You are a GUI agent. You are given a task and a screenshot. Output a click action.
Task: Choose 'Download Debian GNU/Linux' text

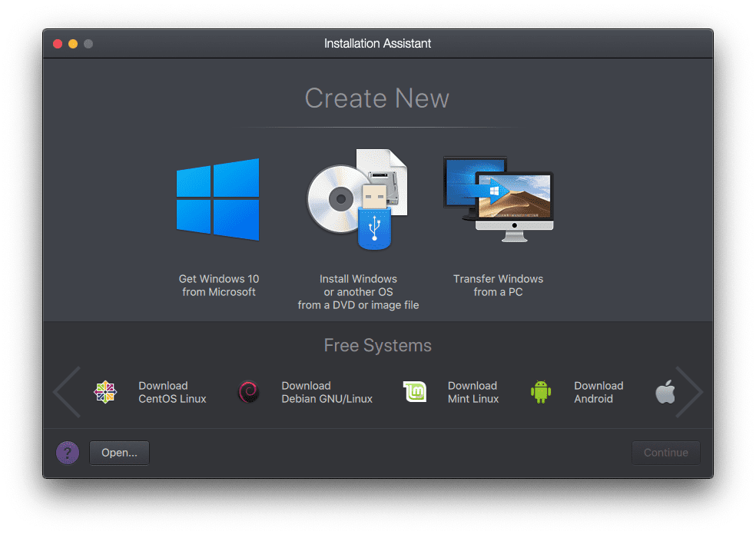tap(327, 392)
